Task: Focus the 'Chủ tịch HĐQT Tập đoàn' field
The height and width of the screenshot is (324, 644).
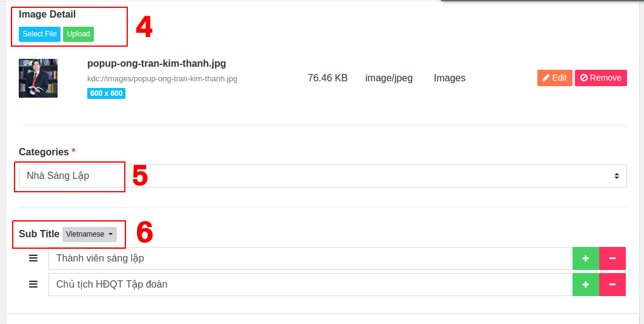Action: click(x=310, y=284)
